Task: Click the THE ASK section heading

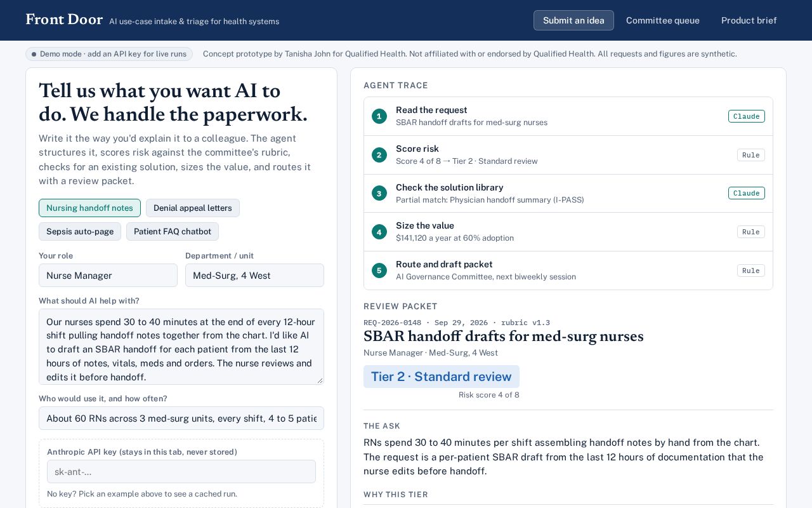Action: click(382, 426)
